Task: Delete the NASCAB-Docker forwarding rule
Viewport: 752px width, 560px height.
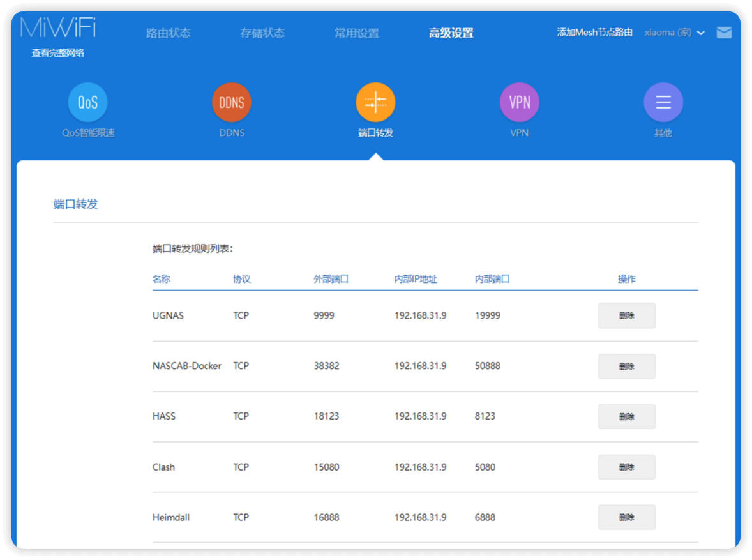Action: tap(626, 366)
